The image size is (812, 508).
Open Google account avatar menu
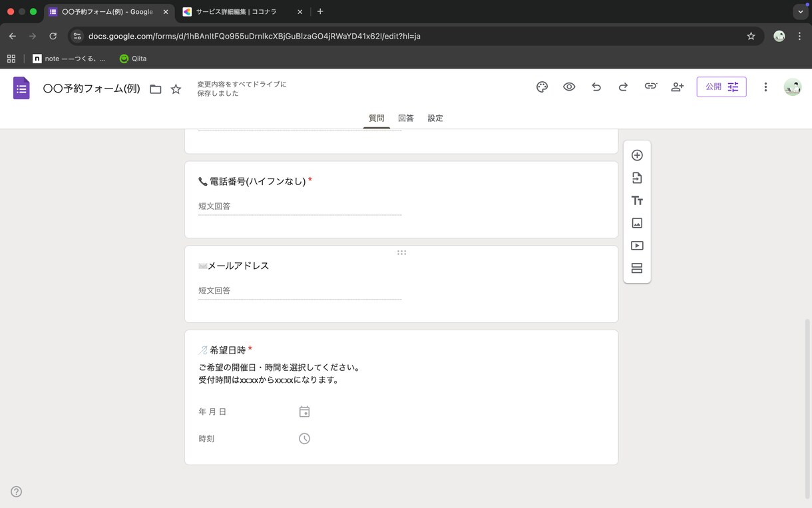pyautogui.click(x=792, y=87)
